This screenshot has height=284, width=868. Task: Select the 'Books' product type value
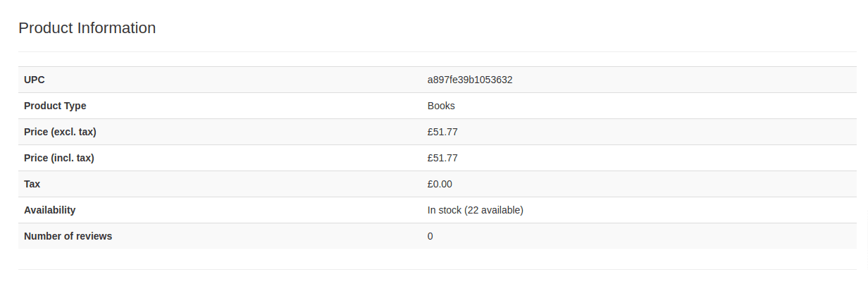[x=441, y=106]
